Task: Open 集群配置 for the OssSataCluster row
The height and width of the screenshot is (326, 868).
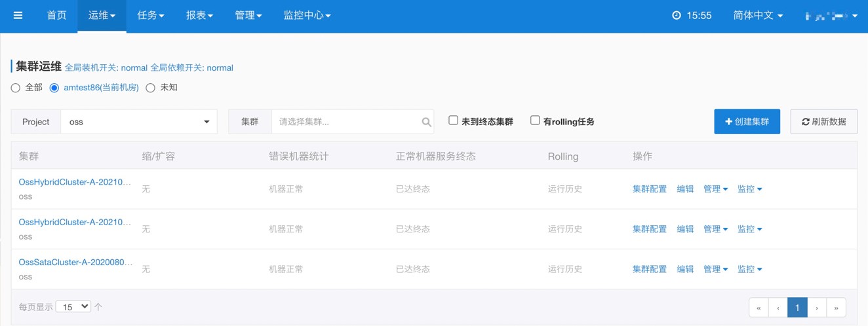Action: (x=650, y=268)
